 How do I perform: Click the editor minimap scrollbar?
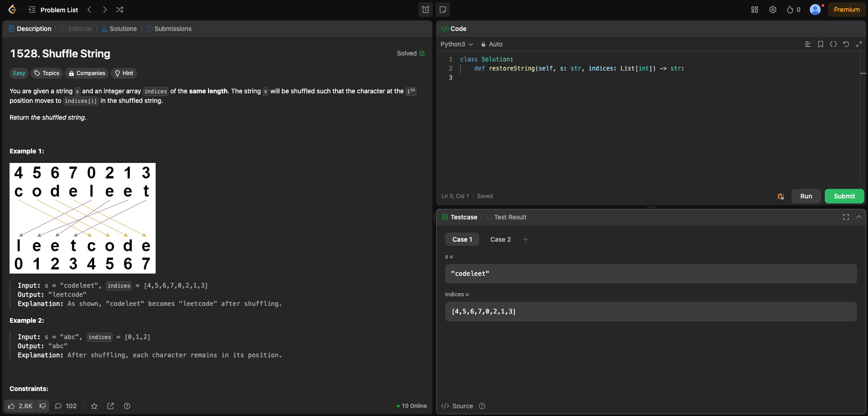pyautogui.click(x=863, y=73)
